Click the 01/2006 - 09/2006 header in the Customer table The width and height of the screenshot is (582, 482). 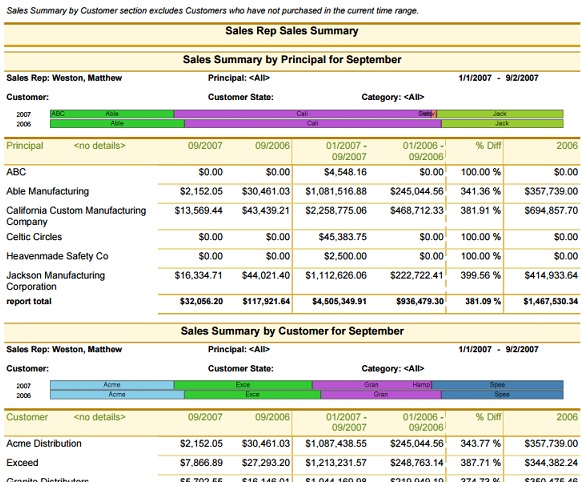click(424, 422)
